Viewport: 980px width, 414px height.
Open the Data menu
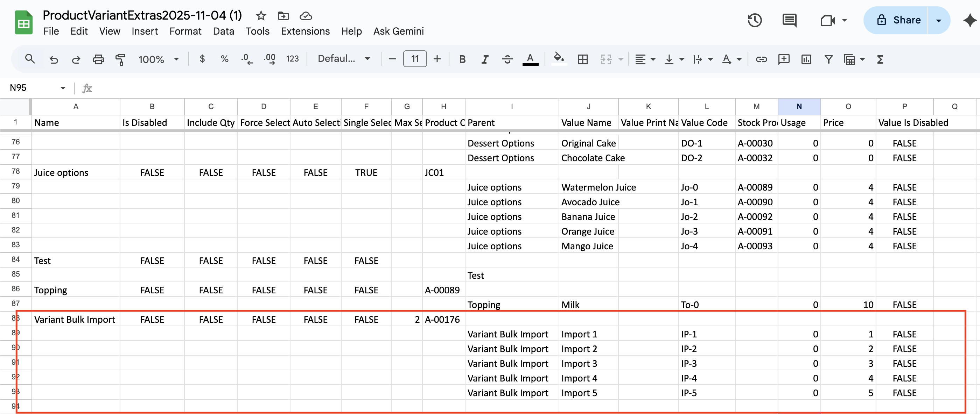(x=223, y=31)
